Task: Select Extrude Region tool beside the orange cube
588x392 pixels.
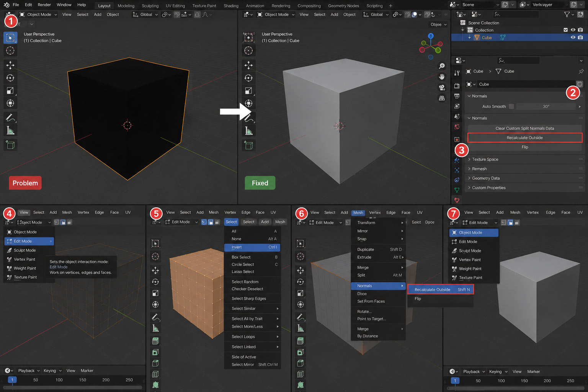Action: coord(155,341)
